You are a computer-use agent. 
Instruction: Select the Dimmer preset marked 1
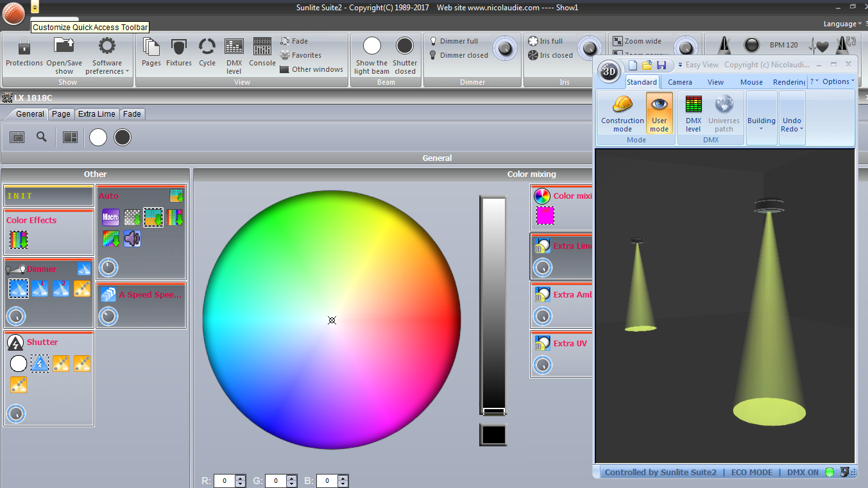click(x=40, y=289)
